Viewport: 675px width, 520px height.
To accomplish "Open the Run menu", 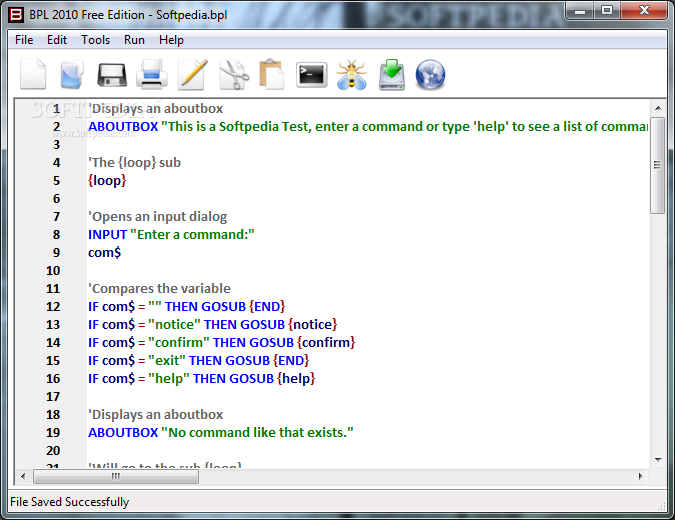I will coord(134,40).
